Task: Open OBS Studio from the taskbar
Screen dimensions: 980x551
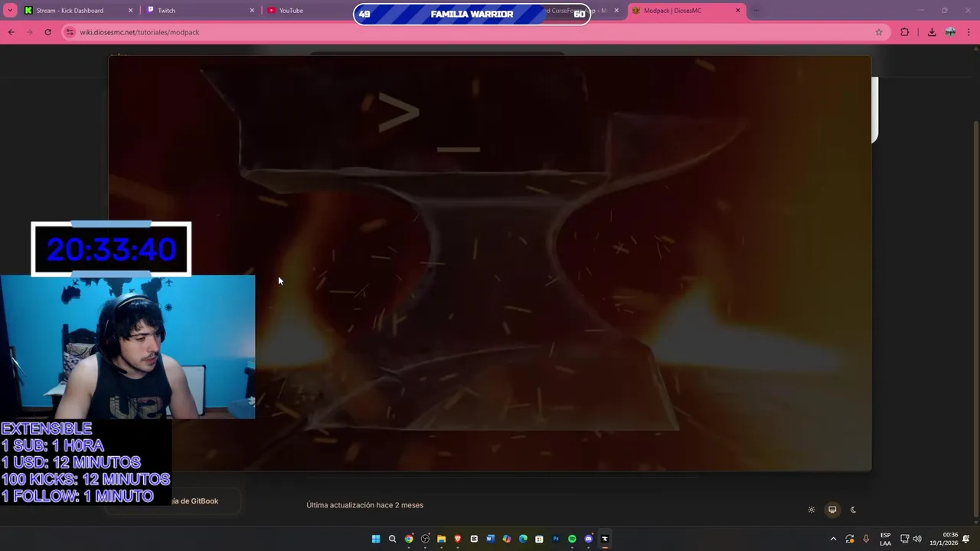Action: coord(425,539)
